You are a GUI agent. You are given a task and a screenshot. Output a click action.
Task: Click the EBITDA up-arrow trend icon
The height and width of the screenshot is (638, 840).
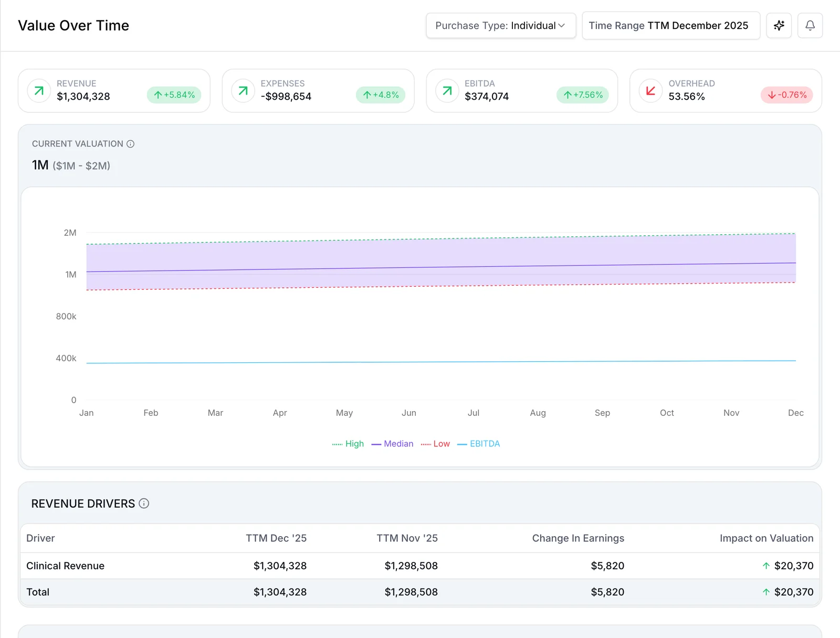[x=447, y=91]
